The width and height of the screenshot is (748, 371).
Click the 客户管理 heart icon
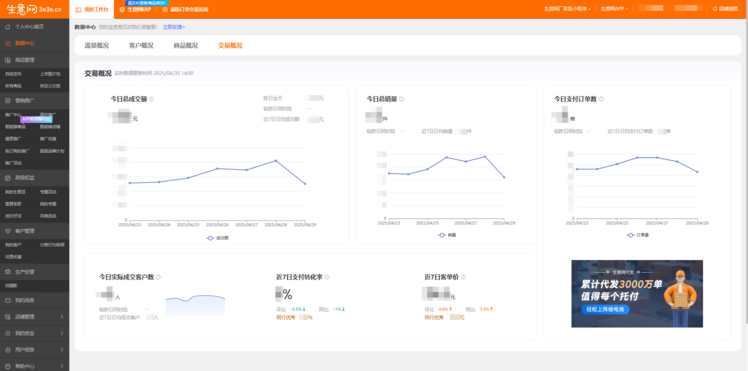8,230
